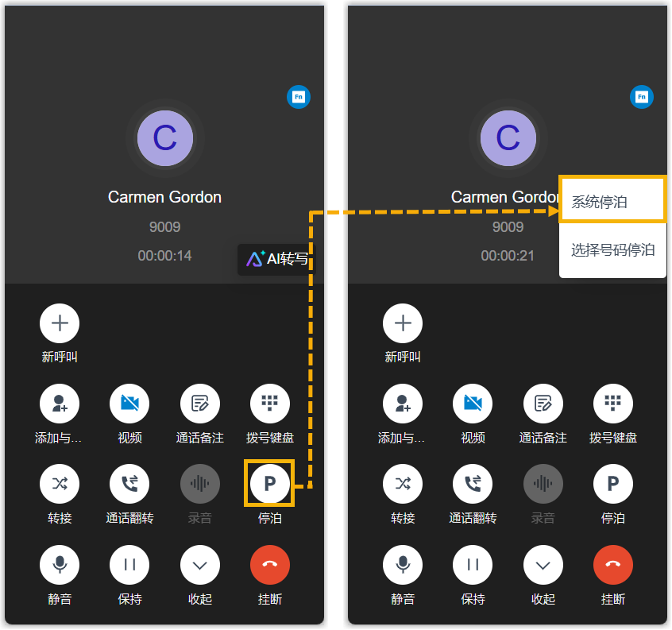Open the Fn badge in left panel
Viewport: 672px width, 630px height.
[x=299, y=97]
